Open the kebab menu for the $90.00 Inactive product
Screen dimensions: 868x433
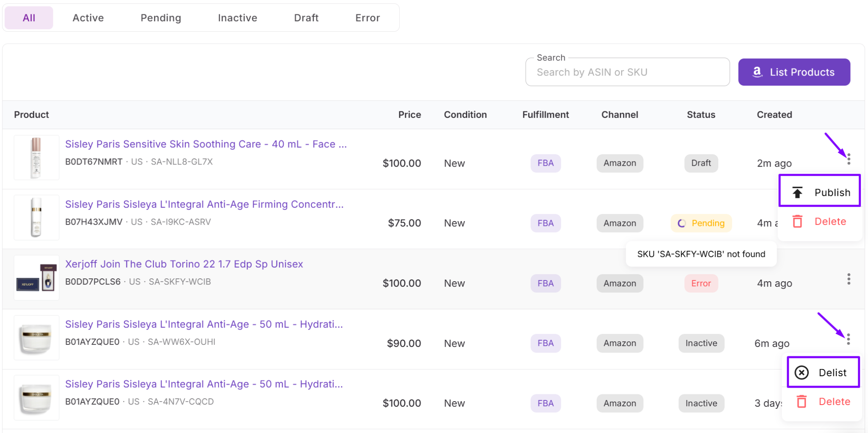pyautogui.click(x=848, y=339)
